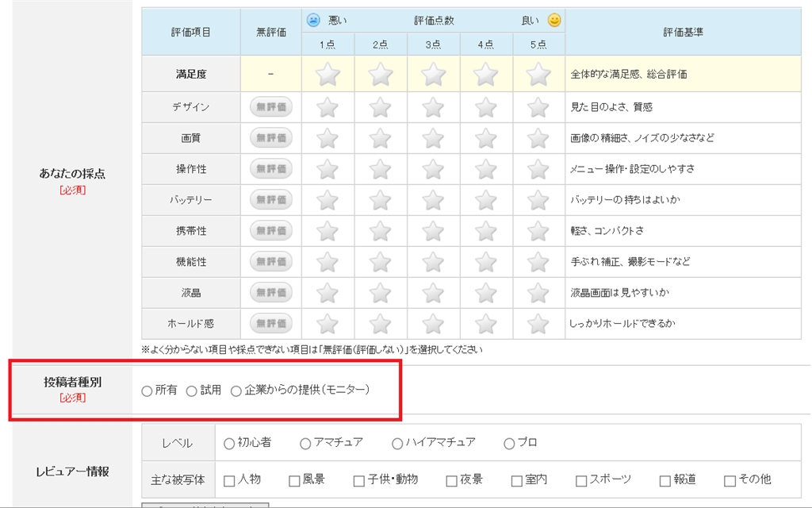Rate 満足度 with the 1点 star
The width and height of the screenshot is (812, 508).
(327, 74)
